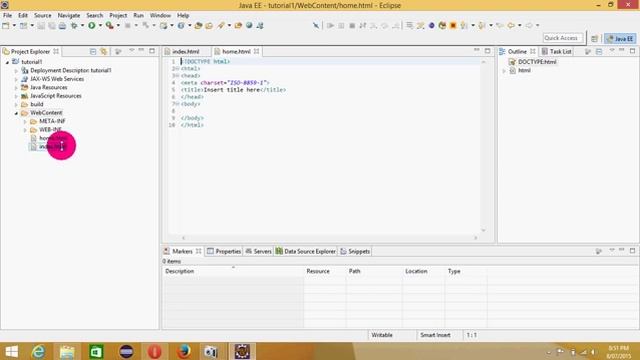640x360 pixels.
Task: Open the Web Browser globe icon
Action: tap(249, 26)
